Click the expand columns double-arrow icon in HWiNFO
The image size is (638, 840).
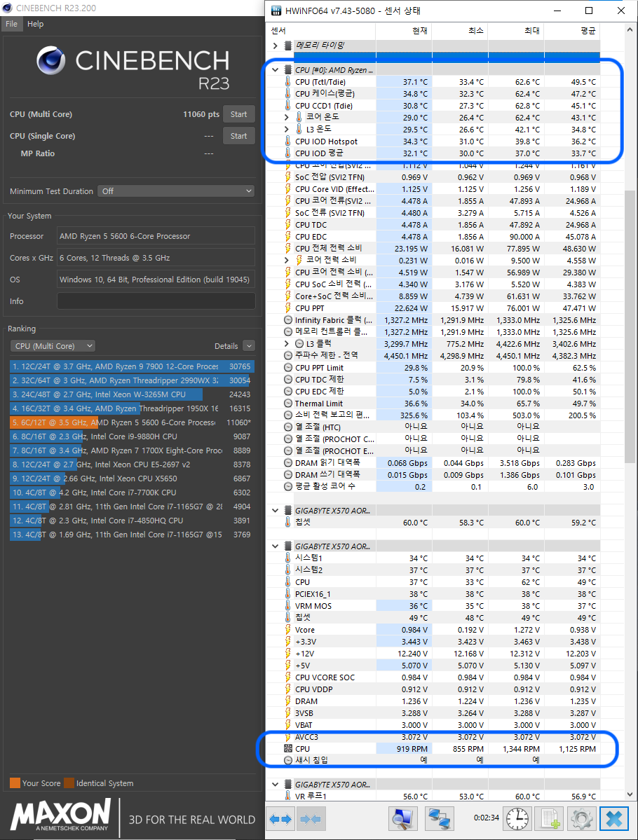[280, 819]
